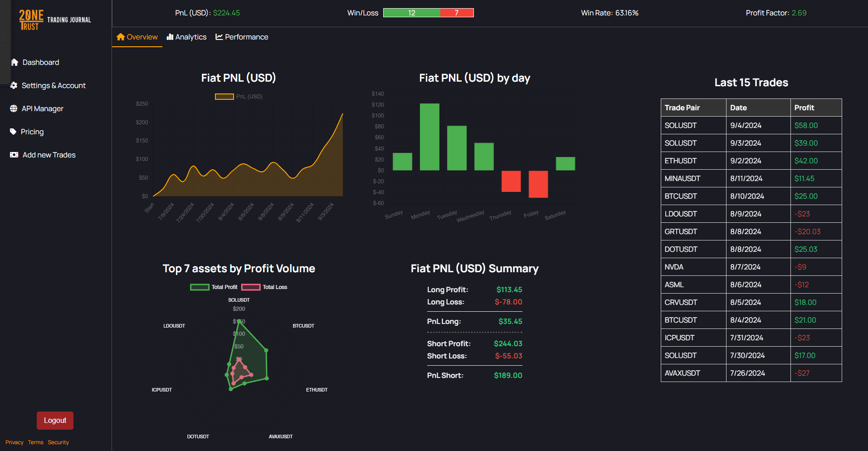The width and height of the screenshot is (868, 451).
Task: Click the PnL Short value $189.00
Action: point(508,375)
